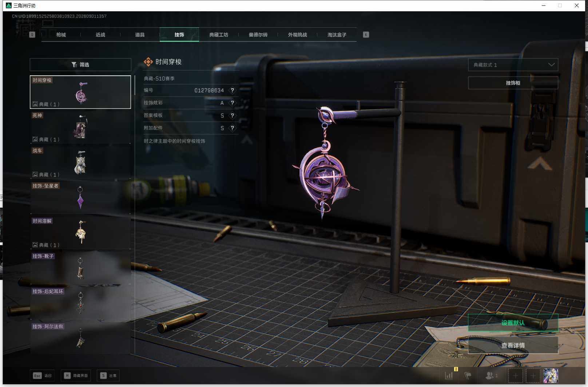Show help for the 编号 serial number
The width and height of the screenshot is (588, 387).
click(x=232, y=90)
